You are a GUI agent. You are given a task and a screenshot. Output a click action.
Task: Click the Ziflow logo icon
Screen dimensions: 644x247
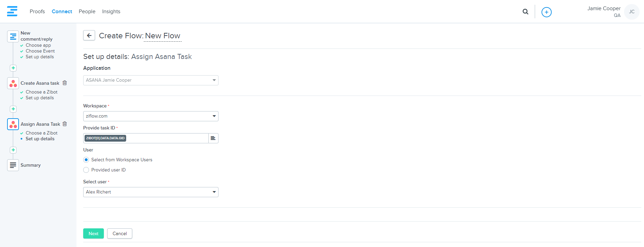[12, 11]
